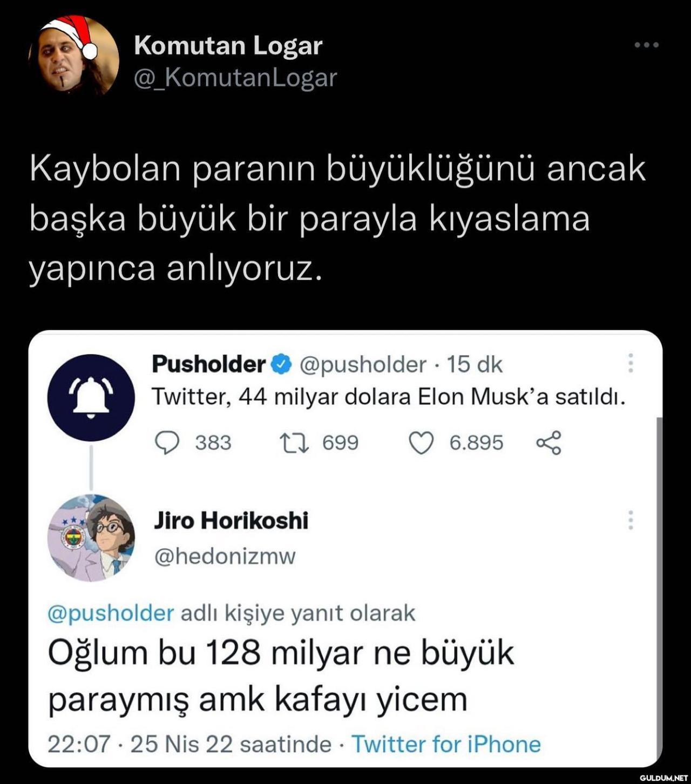
Task: Click the Twitter for iPhone link
Action: (446, 744)
